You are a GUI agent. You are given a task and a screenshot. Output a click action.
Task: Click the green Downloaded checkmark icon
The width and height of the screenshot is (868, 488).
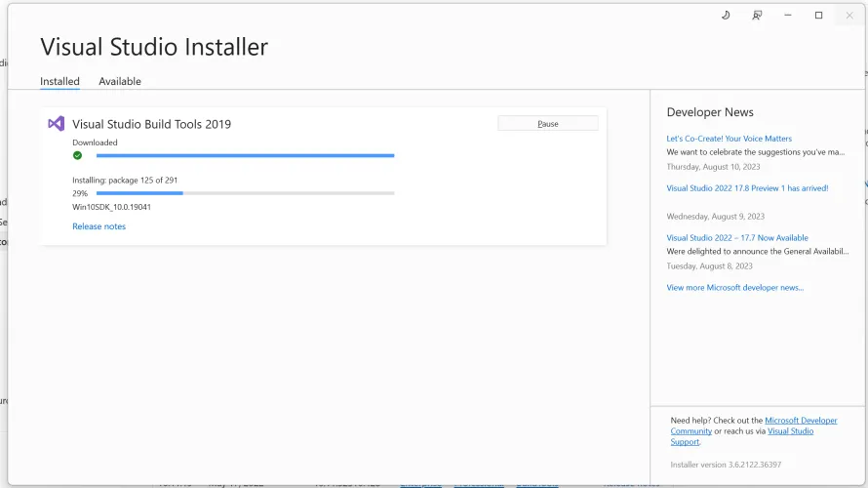click(x=77, y=155)
